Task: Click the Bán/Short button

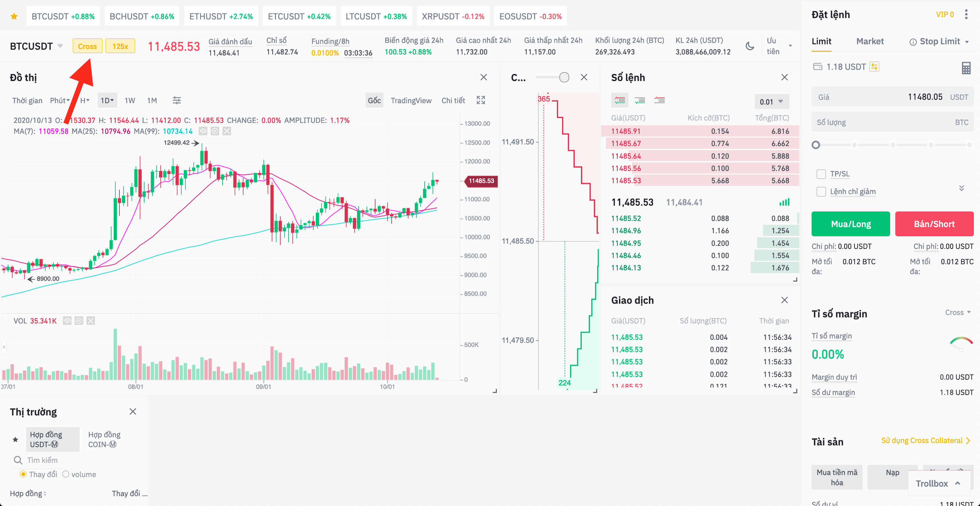Action: pyautogui.click(x=934, y=224)
